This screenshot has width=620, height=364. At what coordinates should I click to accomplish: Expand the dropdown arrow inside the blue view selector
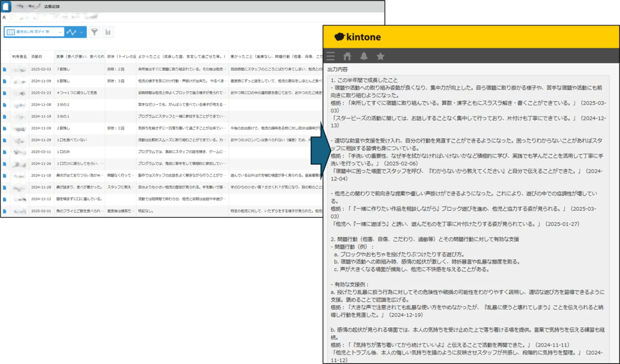(60, 32)
